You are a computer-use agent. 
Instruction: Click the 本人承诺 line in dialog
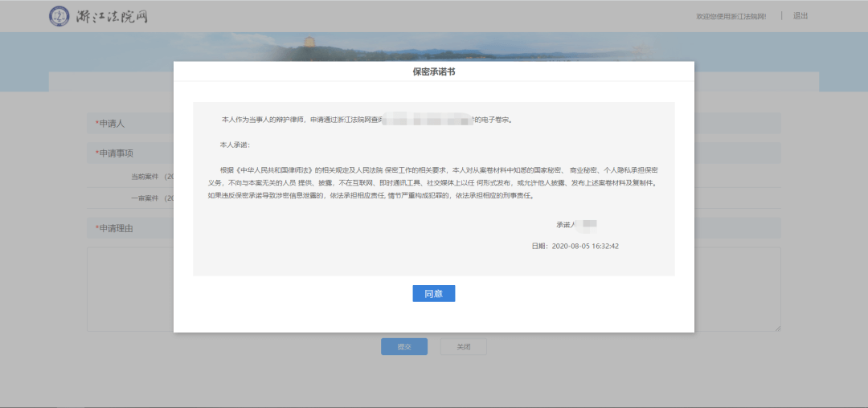(x=235, y=145)
